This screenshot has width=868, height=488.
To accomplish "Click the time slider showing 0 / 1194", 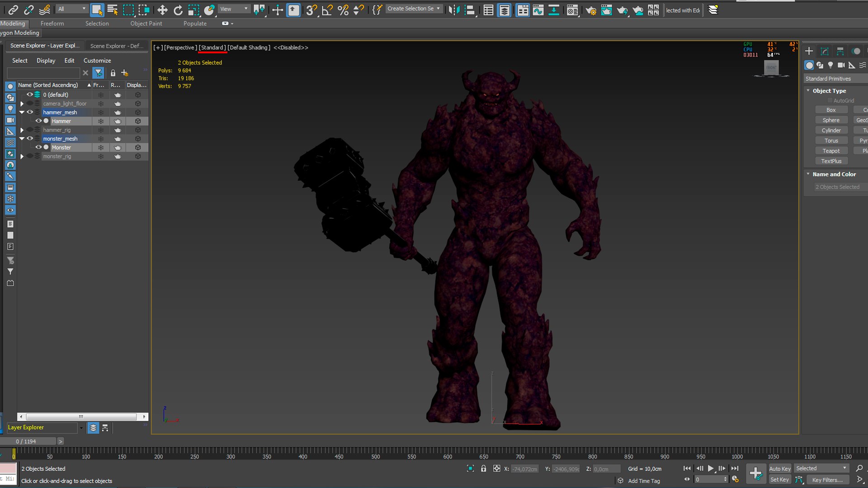I will tap(28, 441).
